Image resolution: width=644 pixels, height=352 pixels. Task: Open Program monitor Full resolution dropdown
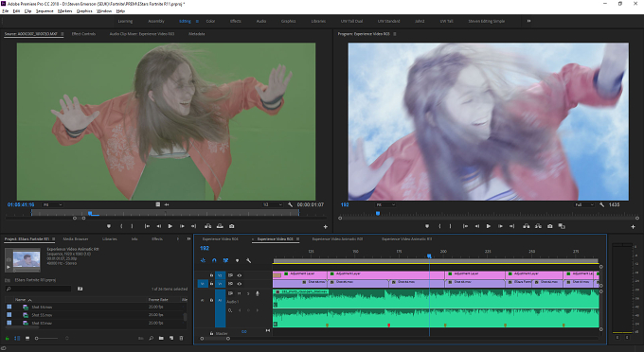(x=585, y=204)
